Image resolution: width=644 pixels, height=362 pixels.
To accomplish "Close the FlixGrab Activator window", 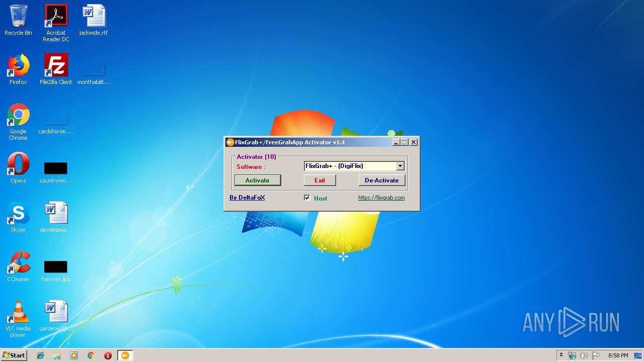I will tap(414, 142).
